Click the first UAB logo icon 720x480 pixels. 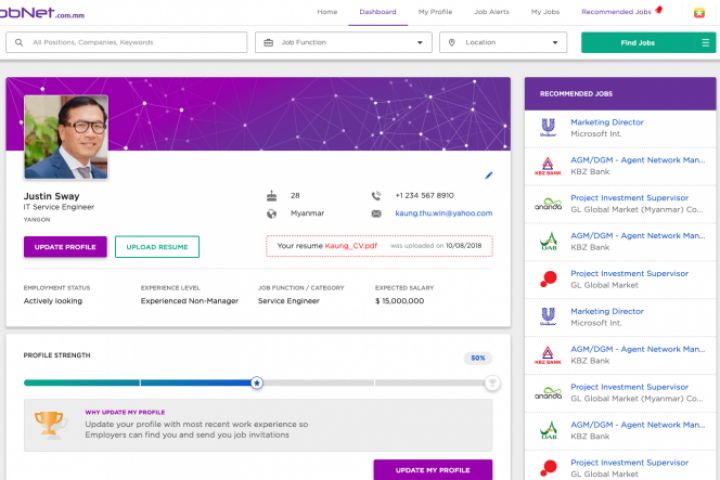[548, 241]
